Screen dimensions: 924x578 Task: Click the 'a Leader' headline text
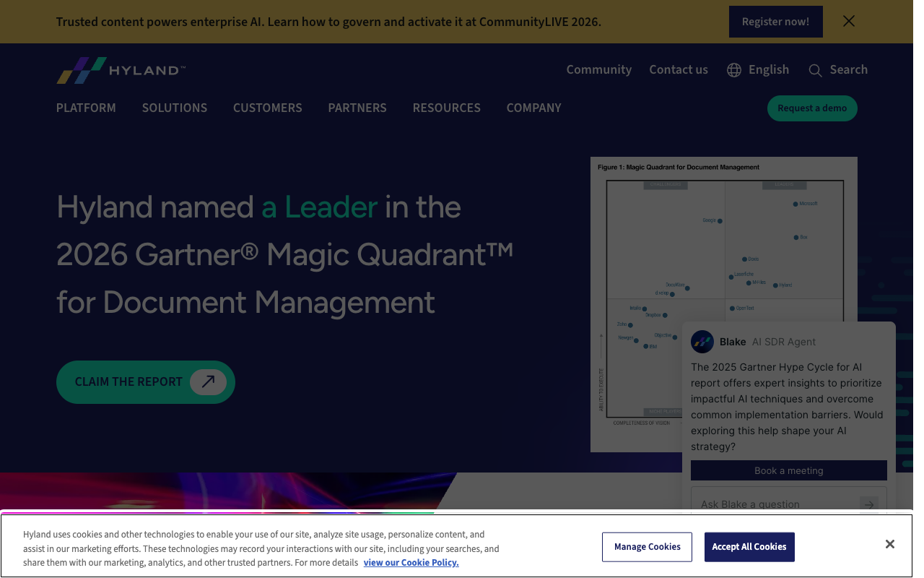(x=320, y=207)
